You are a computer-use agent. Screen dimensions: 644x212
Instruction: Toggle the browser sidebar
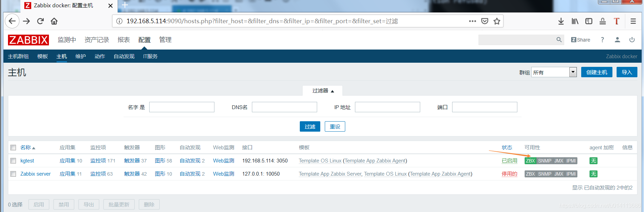(589, 21)
